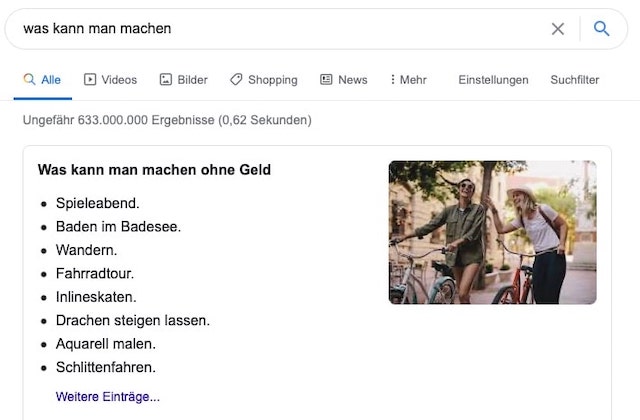Open Einstellungen settings menu

[x=493, y=80]
